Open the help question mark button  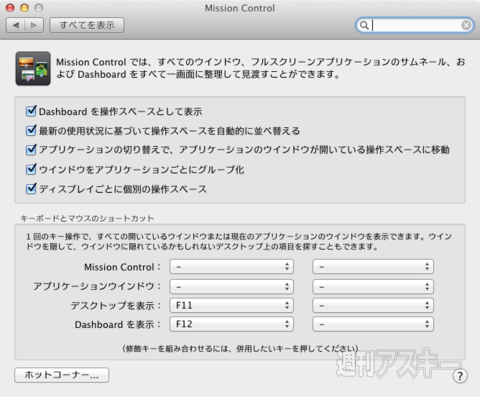click(460, 376)
